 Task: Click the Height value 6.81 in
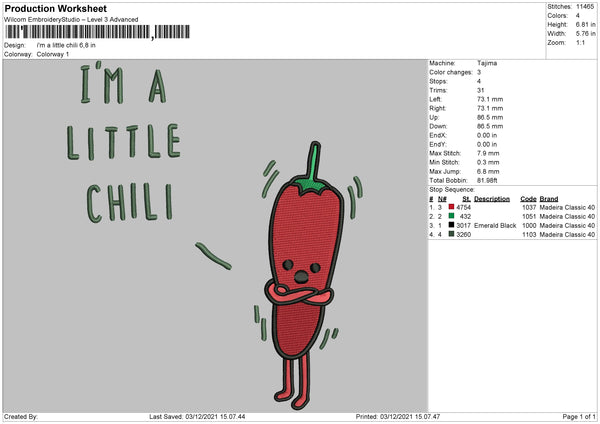[x=585, y=24]
